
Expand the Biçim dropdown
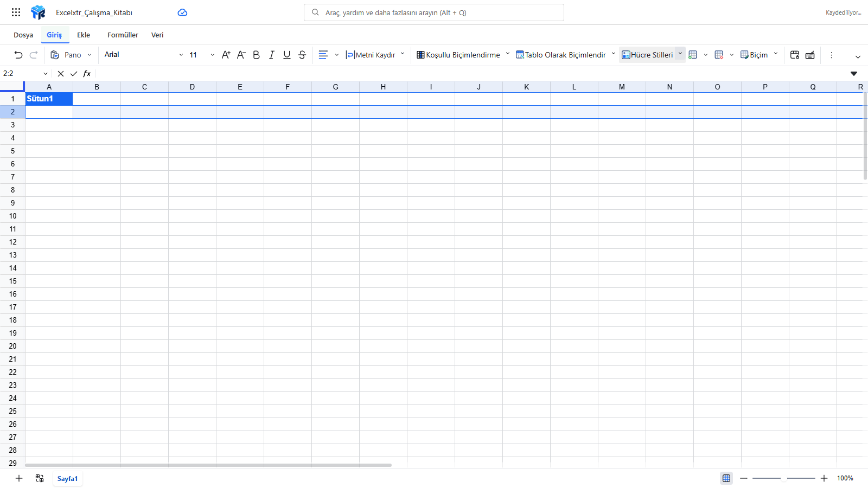pyautogui.click(x=776, y=54)
